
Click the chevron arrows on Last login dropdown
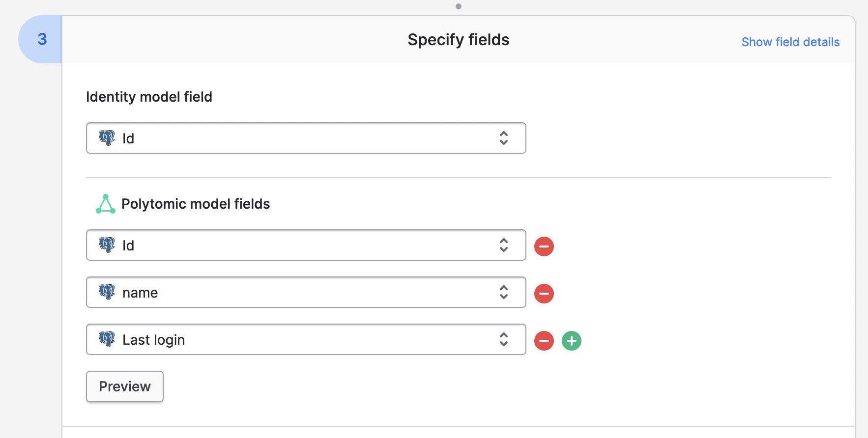point(503,339)
